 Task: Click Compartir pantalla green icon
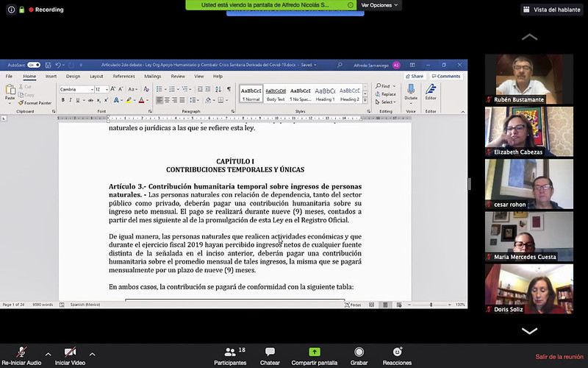[x=315, y=352]
